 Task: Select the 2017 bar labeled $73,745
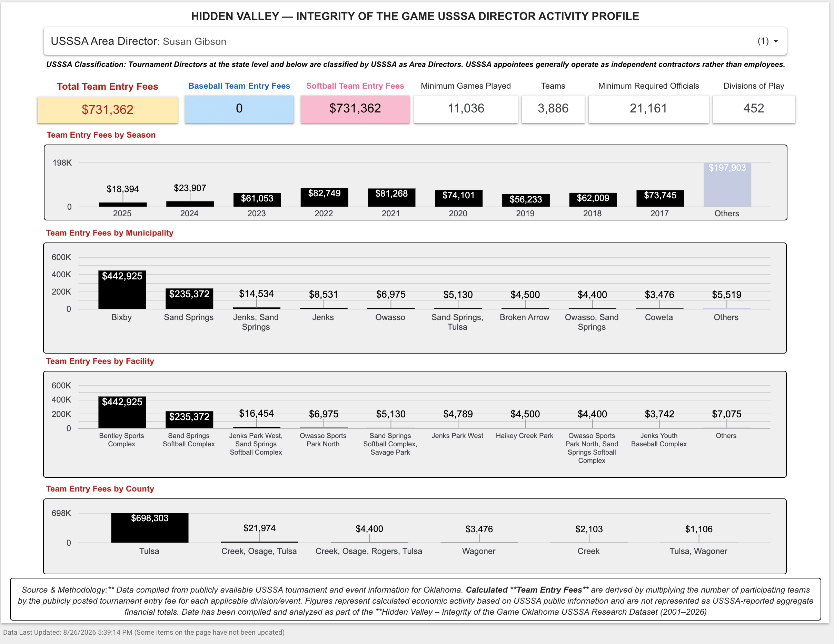pyautogui.click(x=660, y=199)
